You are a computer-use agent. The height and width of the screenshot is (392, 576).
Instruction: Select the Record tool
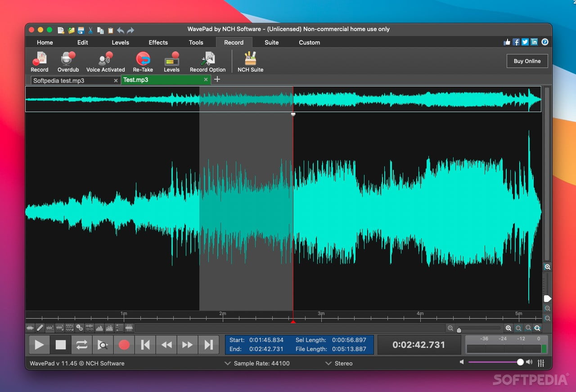tap(39, 62)
